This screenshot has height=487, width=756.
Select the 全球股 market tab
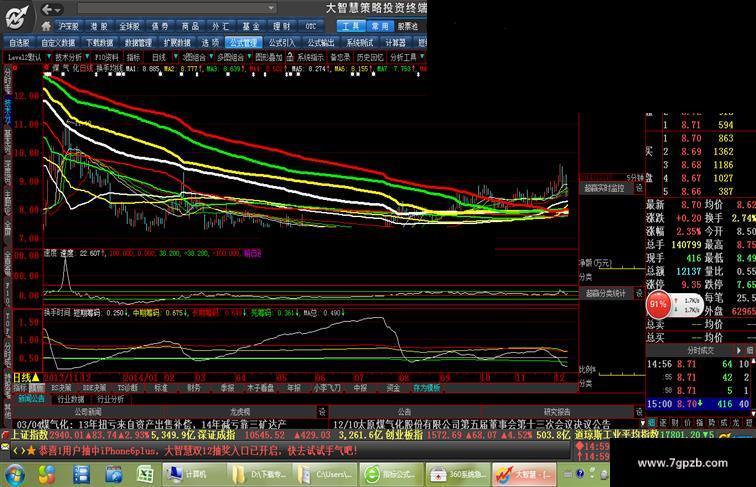[x=129, y=26]
